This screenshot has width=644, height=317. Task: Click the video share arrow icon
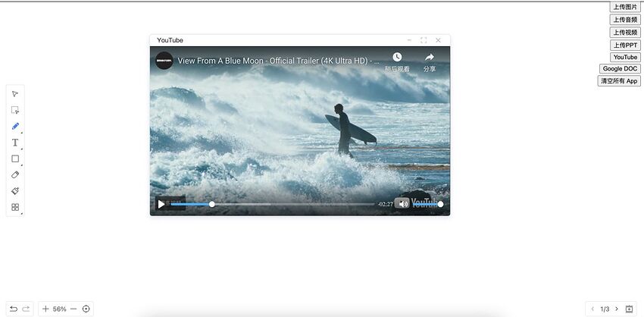pyautogui.click(x=429, y=57)
